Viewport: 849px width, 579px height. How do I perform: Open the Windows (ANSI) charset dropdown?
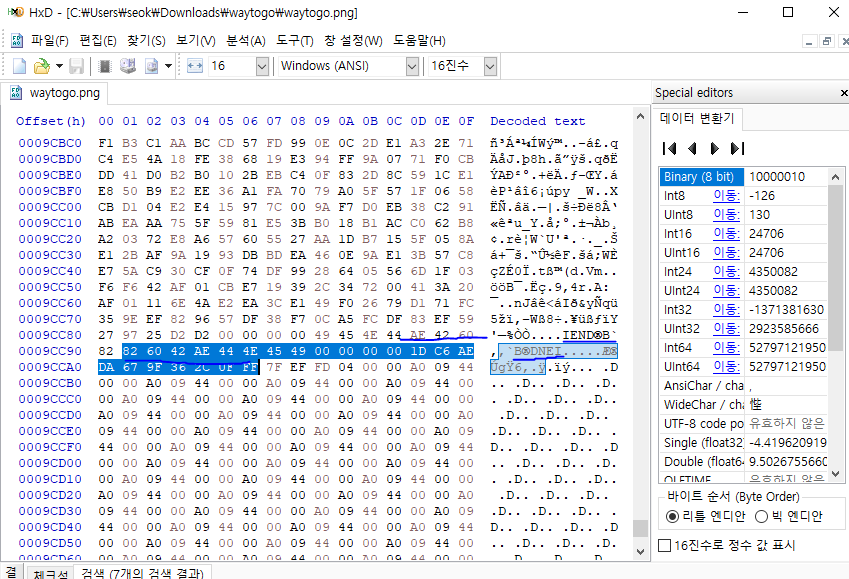click(x=412, y=66)
